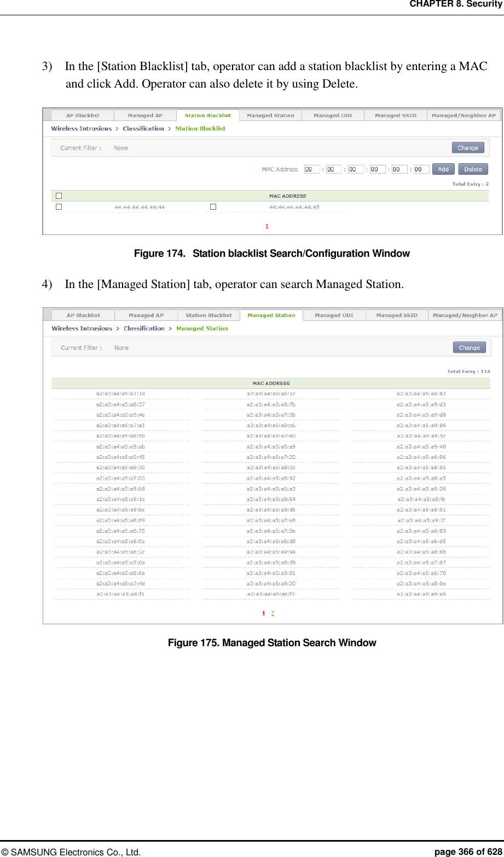The width and height of the screenshot is (504, 857).
Task: Click Delete to remove selected blacklist entry
Action: tap(473, 169)
